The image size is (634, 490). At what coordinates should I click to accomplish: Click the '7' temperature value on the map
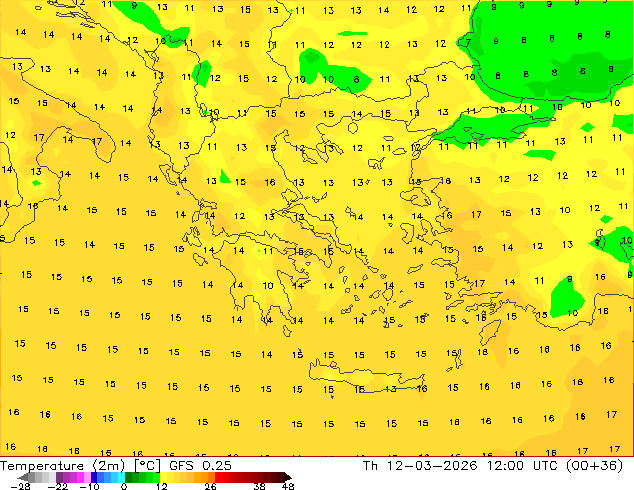(x=468, y=42)
